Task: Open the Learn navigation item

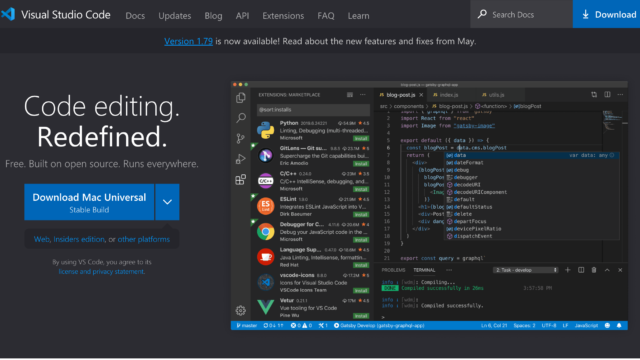Action: click(358, 16)
